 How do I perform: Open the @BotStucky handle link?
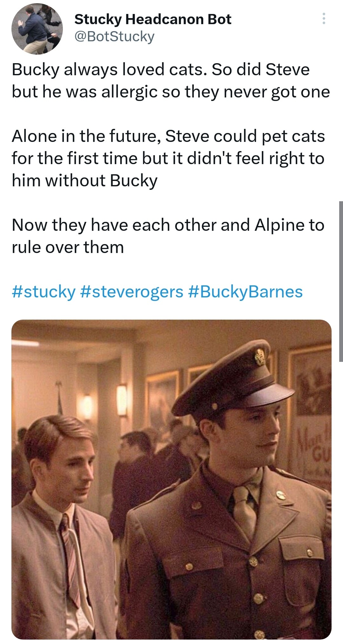pos(114,37)
